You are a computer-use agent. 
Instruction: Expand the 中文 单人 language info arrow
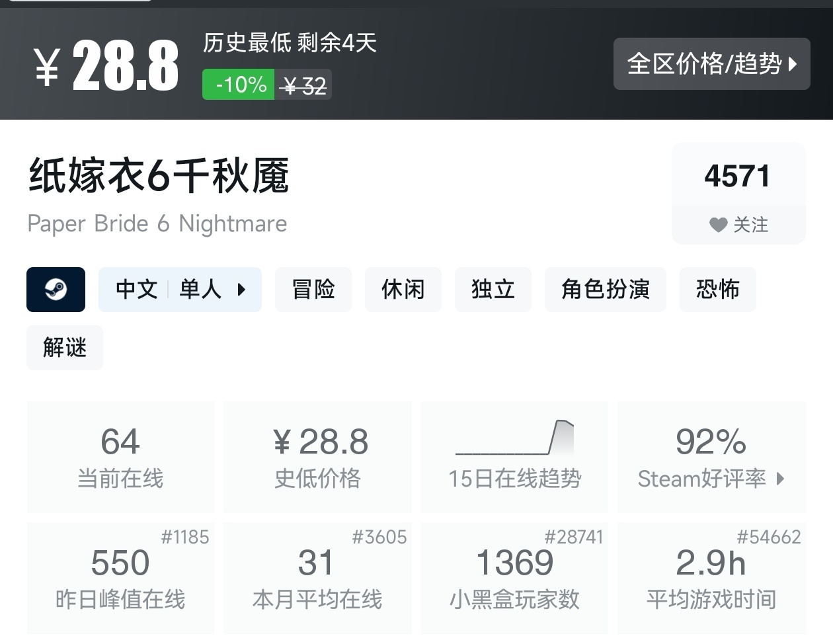[241, 290]
